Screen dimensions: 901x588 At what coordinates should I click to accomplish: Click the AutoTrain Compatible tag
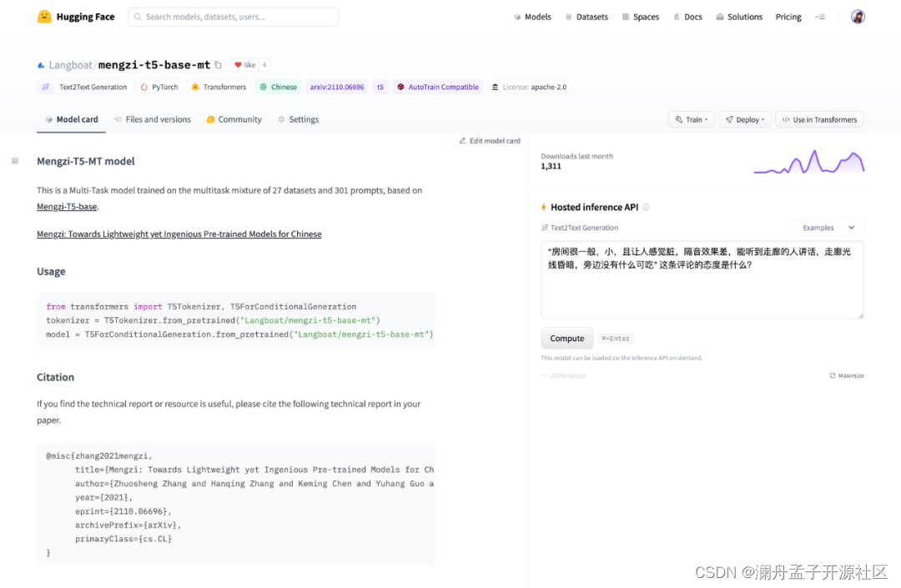(x=438, y=88)
